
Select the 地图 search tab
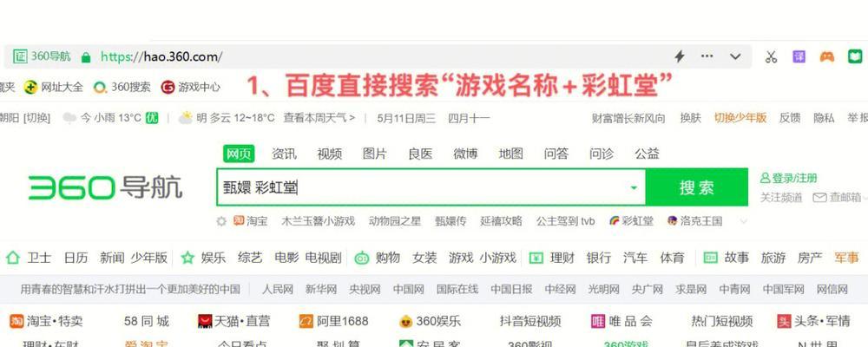(510, 154)
